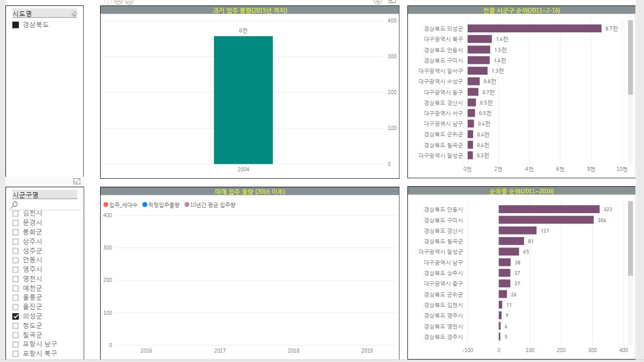Click the 시도명 slicer header
The width and height of the screenshot is (644, 362).
click(x=44, y=14)
